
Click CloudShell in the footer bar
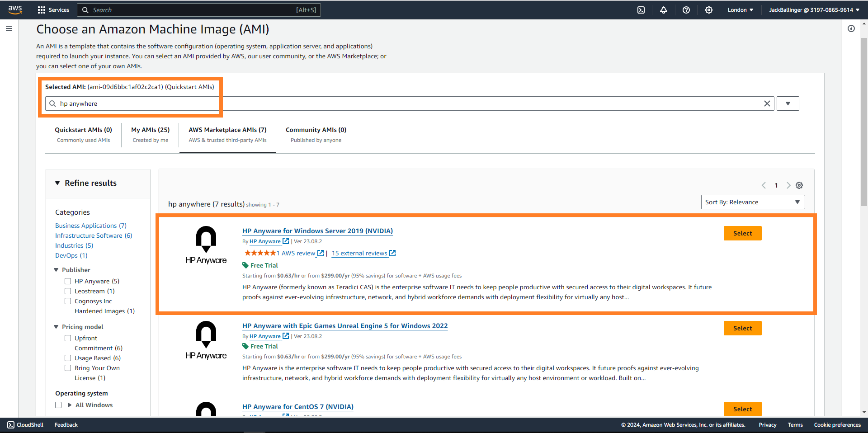coord(26,425)
